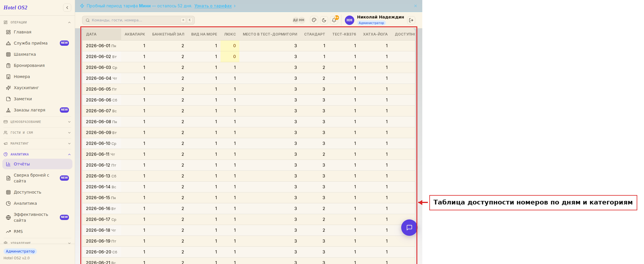Click the Аналитика pie chart icon
644x264 pixels.
click(x=8, y=203)
